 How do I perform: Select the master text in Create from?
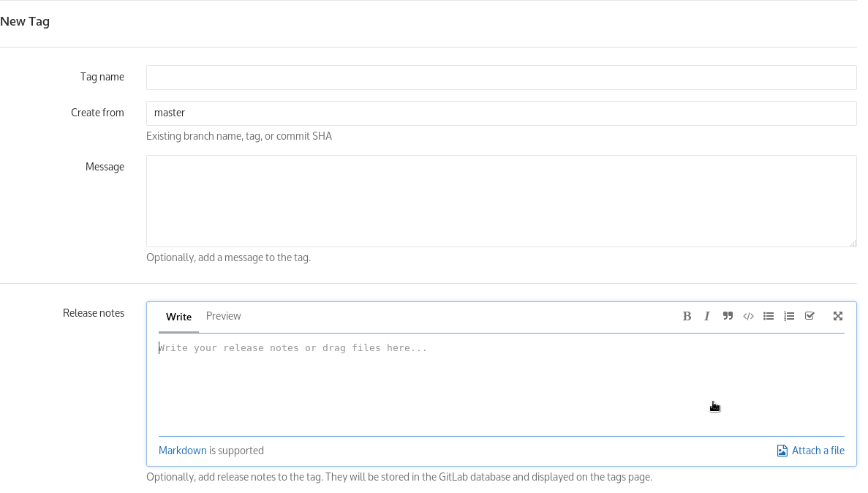pyautogui.click(x=169, y=113)
